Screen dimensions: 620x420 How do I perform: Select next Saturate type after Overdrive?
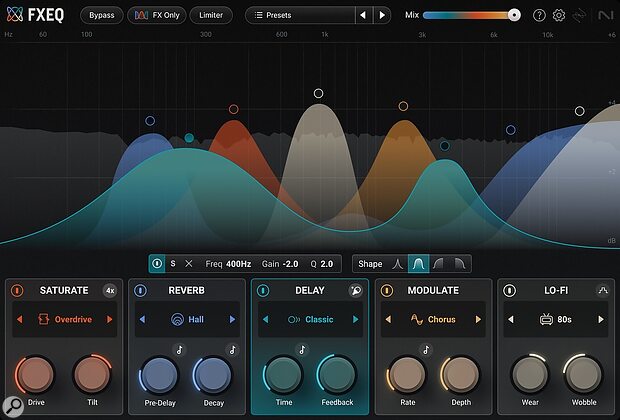pos(110,319)
